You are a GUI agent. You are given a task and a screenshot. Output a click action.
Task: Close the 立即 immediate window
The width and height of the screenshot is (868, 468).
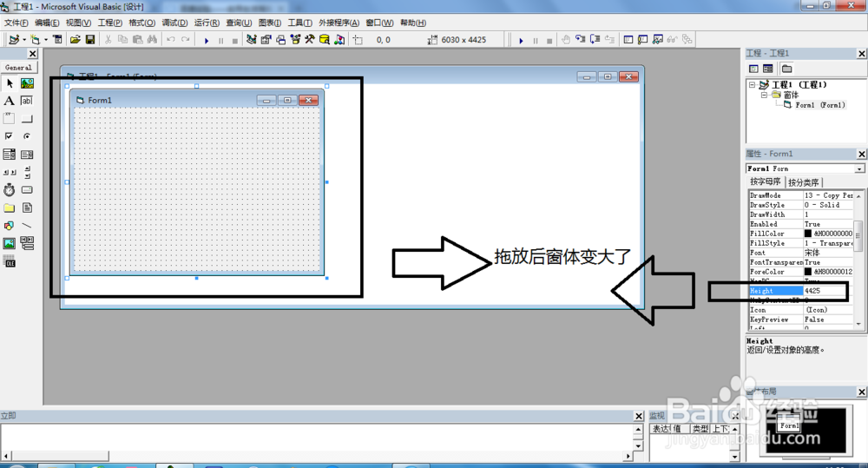tap(639, 416)
